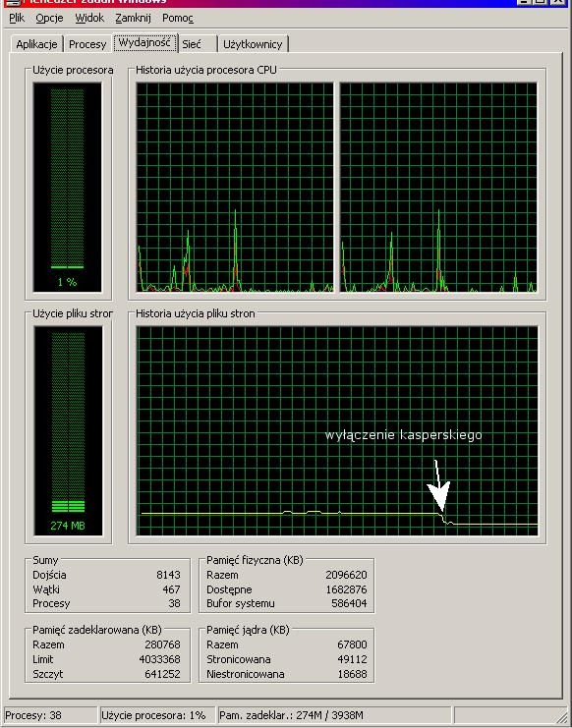
Task: Click the Procesy value 38 in Sumy
Action: 174,603
